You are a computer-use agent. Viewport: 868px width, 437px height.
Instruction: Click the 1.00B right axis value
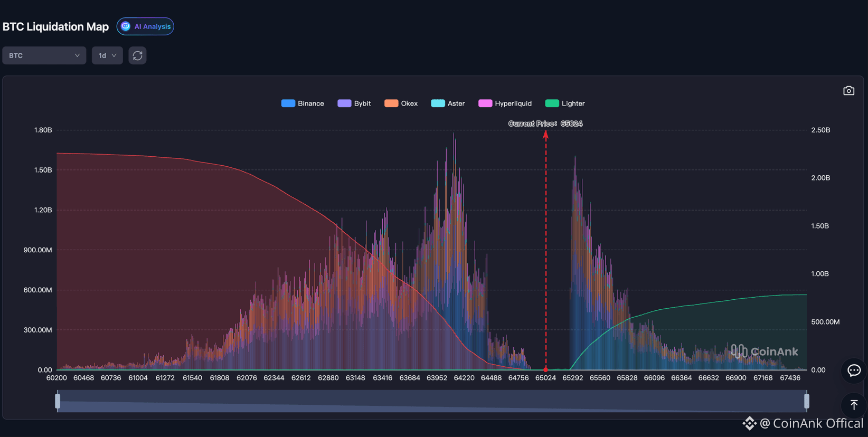[820, 274]
